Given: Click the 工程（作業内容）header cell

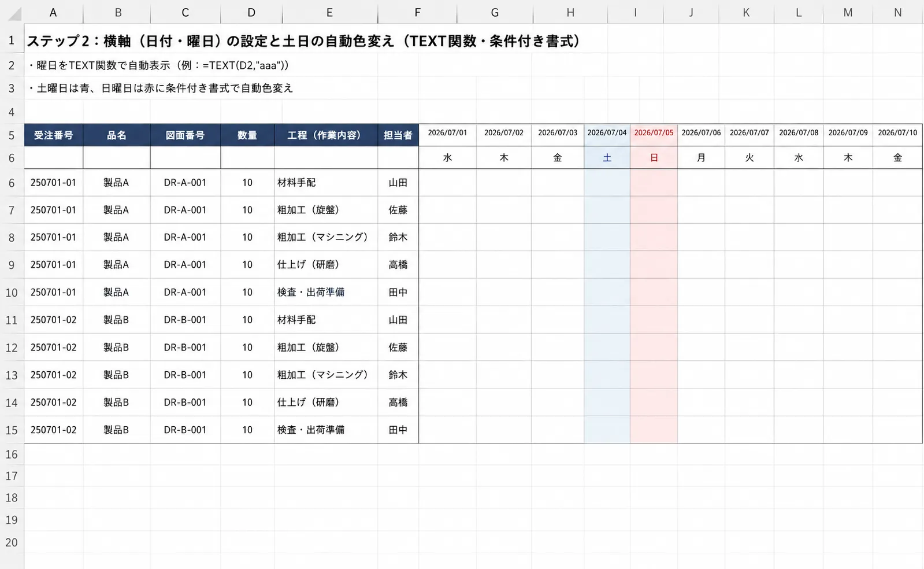Looking at the screenshot, I should [x=326, y=135].
